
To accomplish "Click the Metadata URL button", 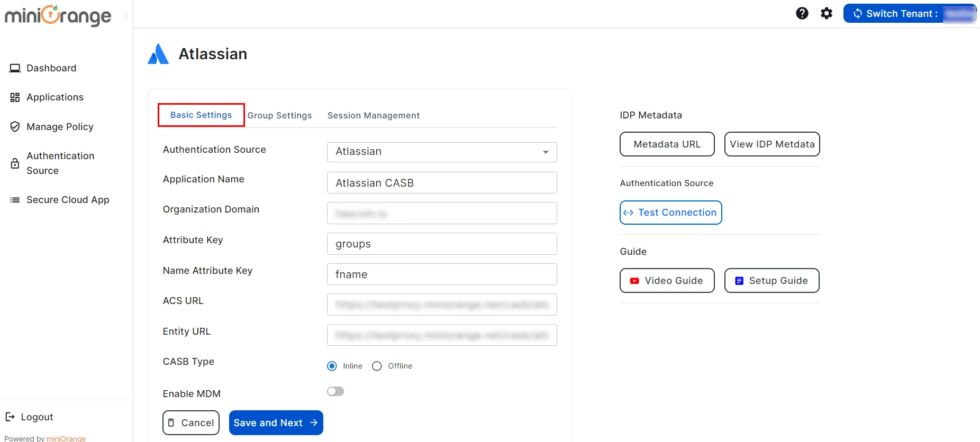I will coord(667,144).
